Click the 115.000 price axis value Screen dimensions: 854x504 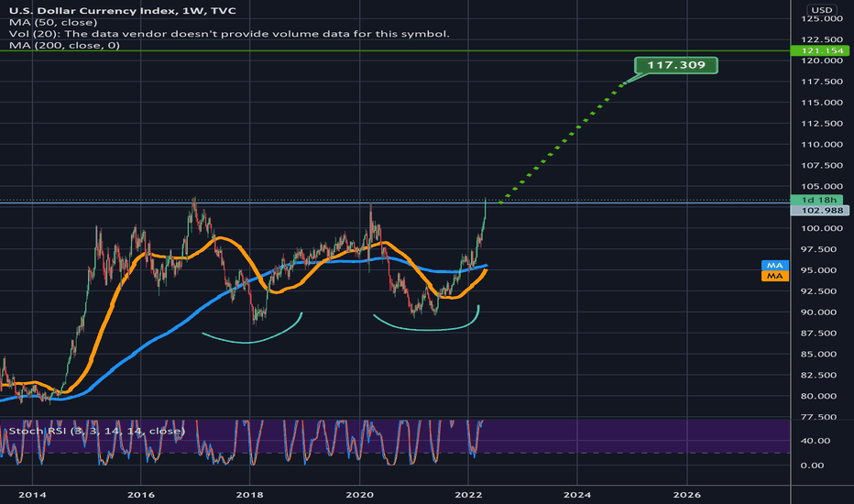pyautogui.click(x=822, y=103)
